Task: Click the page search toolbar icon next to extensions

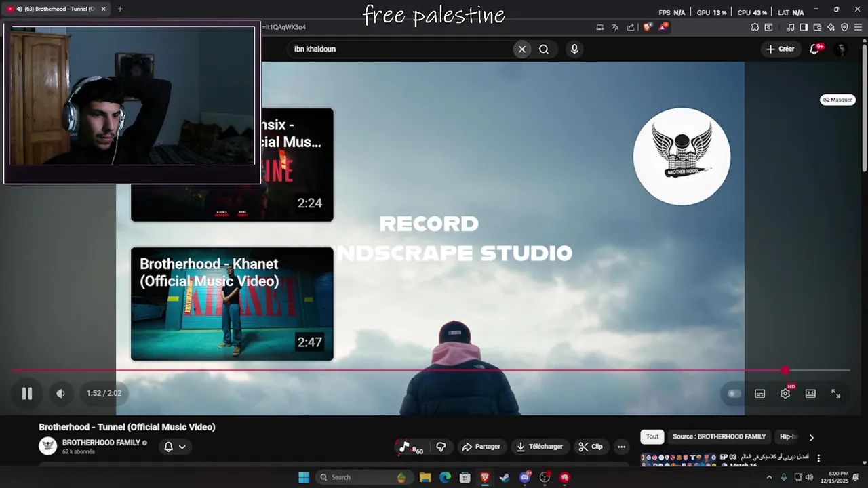Action: point(768,27)
